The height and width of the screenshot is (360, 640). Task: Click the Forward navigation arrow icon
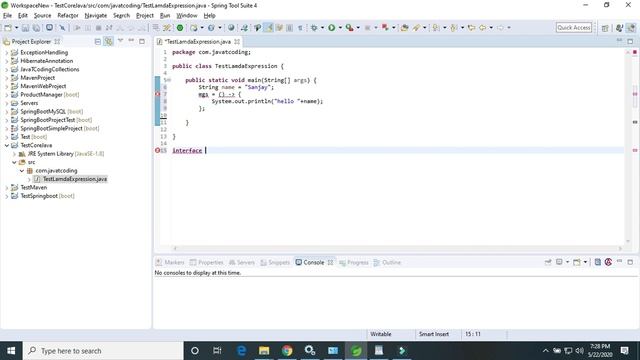(500, 28)
